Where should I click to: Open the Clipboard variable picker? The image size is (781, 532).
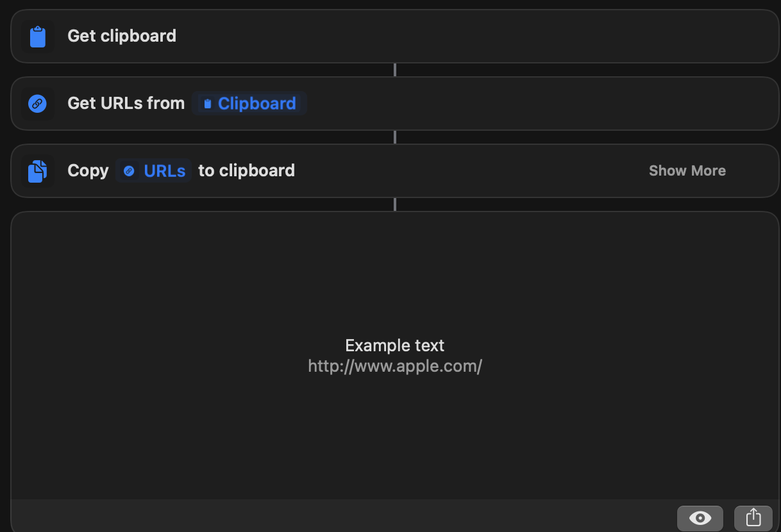pos(249,103)
